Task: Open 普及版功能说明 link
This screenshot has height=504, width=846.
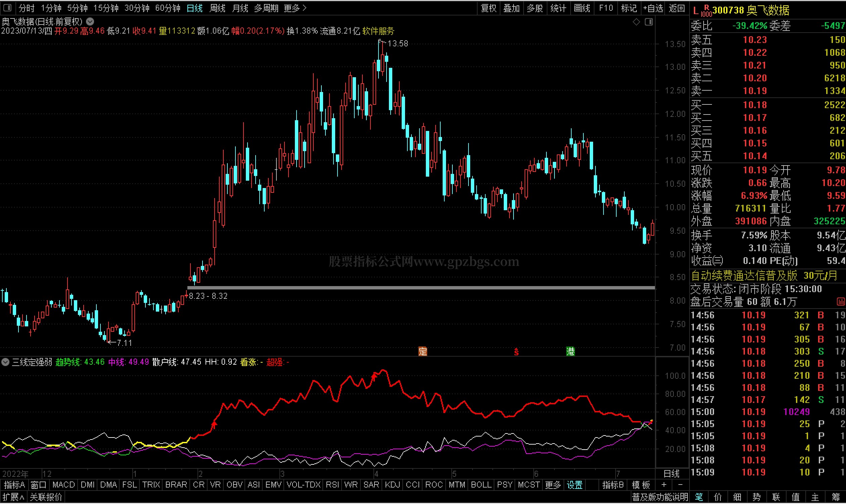Action: coord(660,498)
